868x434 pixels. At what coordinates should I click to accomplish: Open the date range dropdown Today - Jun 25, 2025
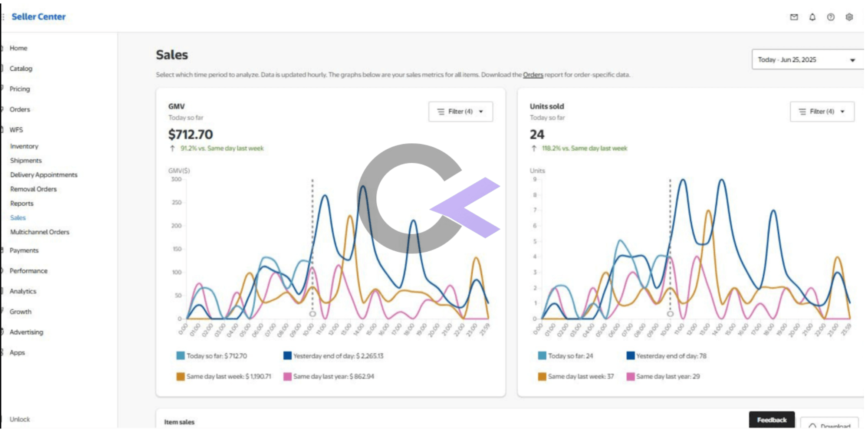pyautogui.click(x=807, y=59)
